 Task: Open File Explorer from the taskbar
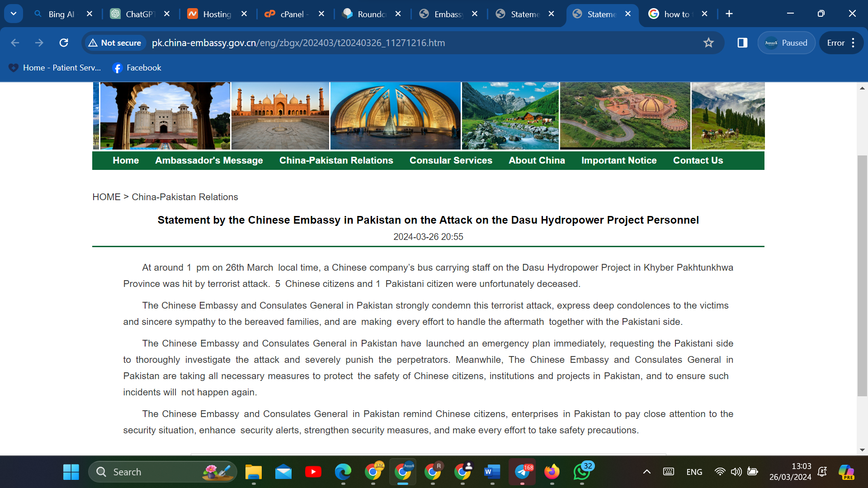click(x=253, y=472)
